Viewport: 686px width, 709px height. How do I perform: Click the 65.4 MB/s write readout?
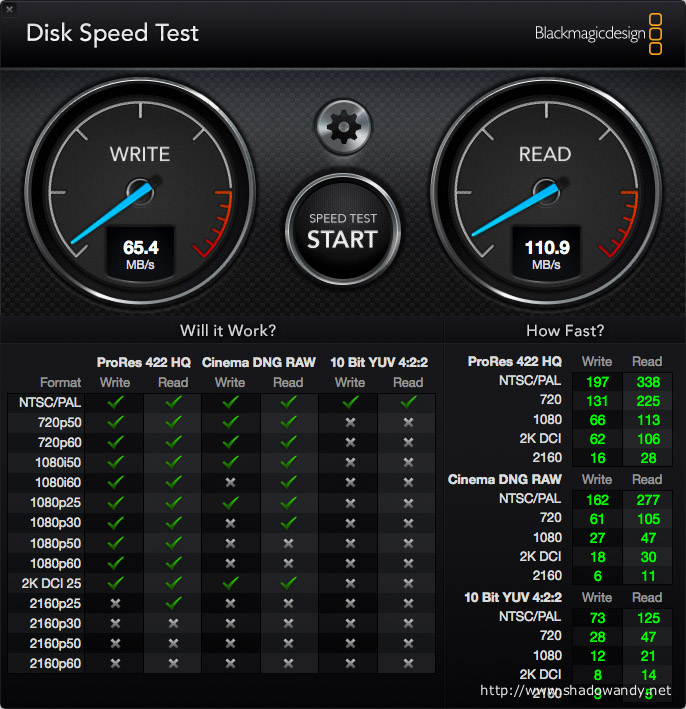(x=140, y=253)
